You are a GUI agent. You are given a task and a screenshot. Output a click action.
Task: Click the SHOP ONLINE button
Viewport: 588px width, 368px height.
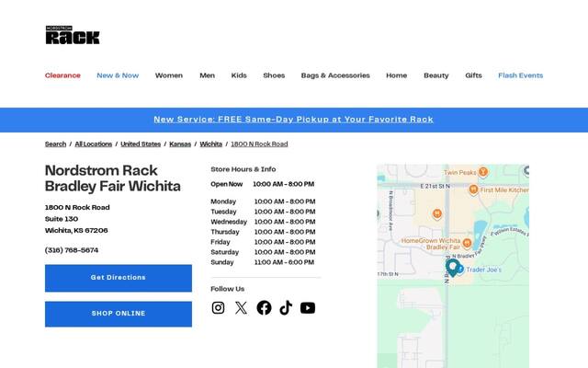(x=119, y=314)
